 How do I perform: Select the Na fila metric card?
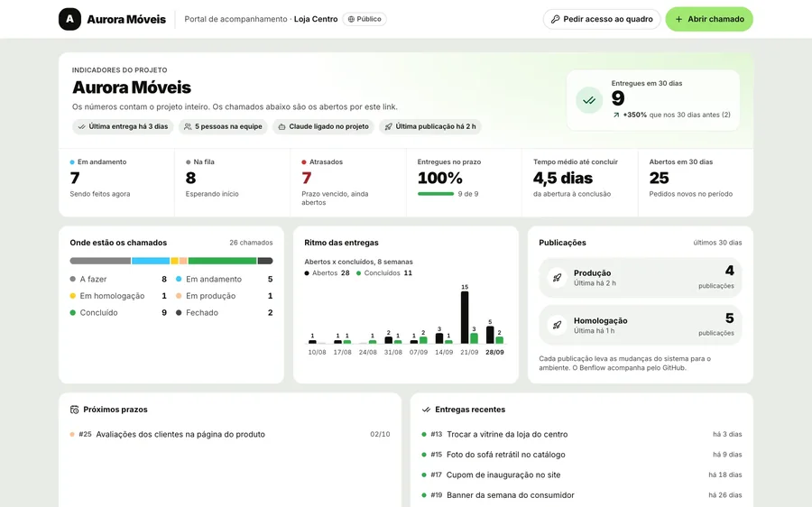[233, 182]
